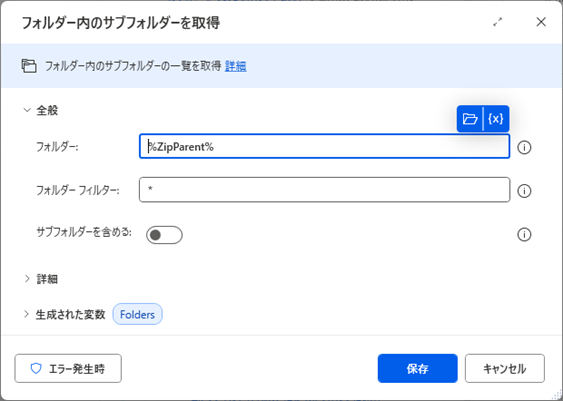The width and height of the screenshot is (563, 401).
Task: Click the Folders variable chip
Action: [x=138, y=314]
